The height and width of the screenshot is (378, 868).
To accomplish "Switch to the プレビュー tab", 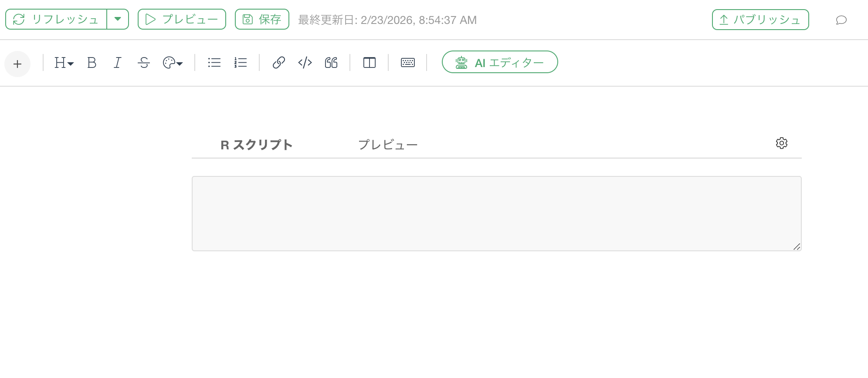I will (388, 145).
